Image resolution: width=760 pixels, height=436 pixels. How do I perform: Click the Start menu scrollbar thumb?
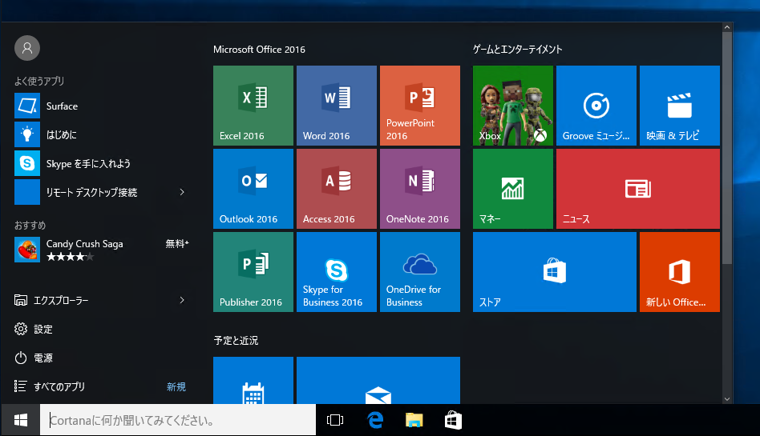click(x=727, y=148)
